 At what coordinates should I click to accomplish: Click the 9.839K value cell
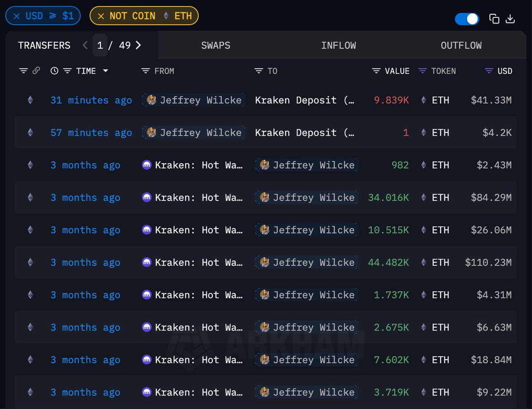(391, 100)
